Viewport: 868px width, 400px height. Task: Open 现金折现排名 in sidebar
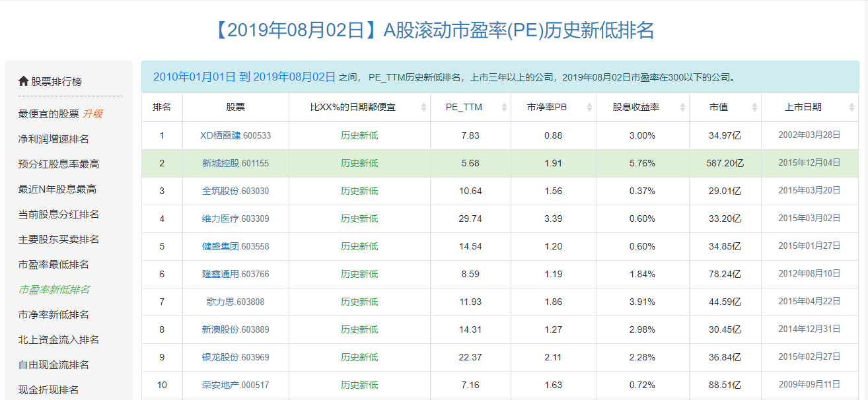pyautogui.click(x=48, y=389)
